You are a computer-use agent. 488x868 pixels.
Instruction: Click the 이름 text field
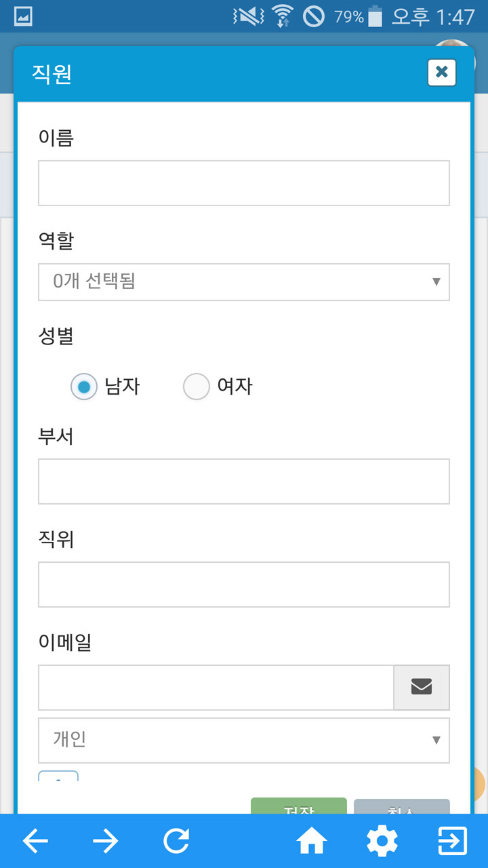pos(244,183)
